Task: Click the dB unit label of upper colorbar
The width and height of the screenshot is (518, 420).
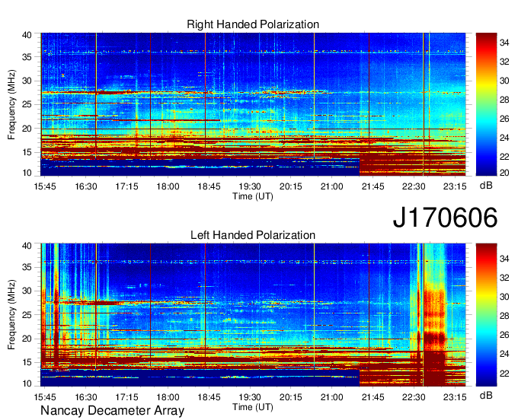Action: pos(486,186)
